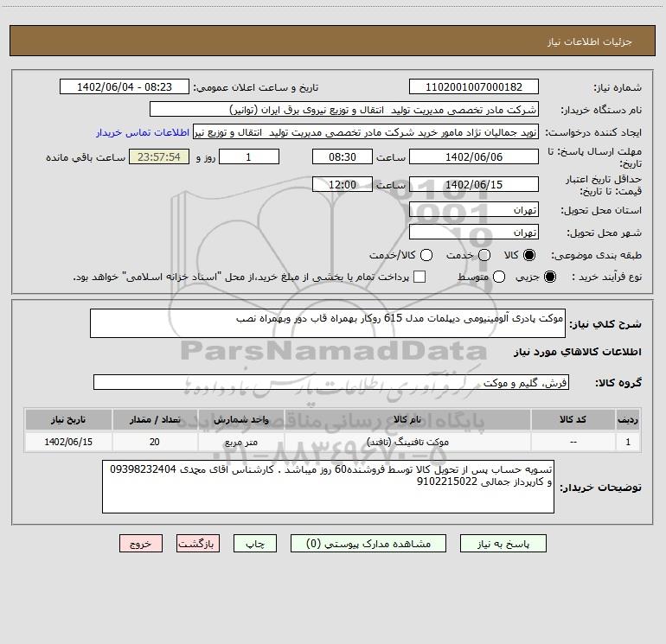Click the days remaining field showing 1
666x644 pixels.
(249, 156)
